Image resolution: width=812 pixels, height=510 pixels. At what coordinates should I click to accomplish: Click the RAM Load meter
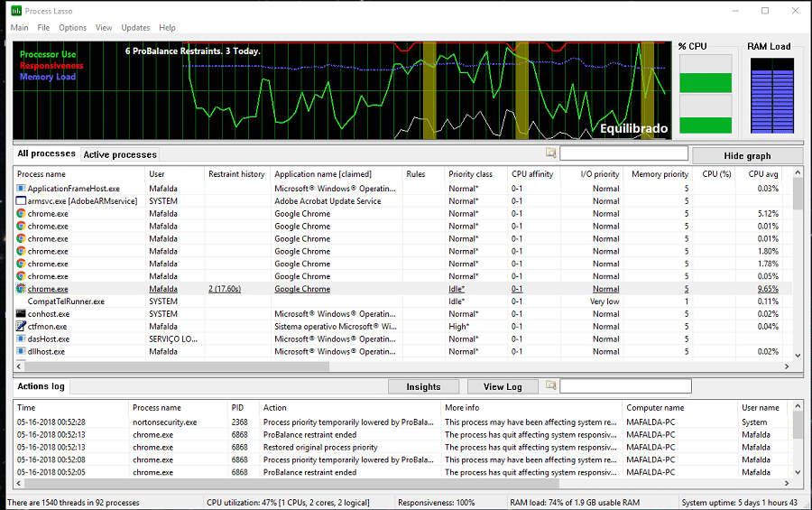772,96
